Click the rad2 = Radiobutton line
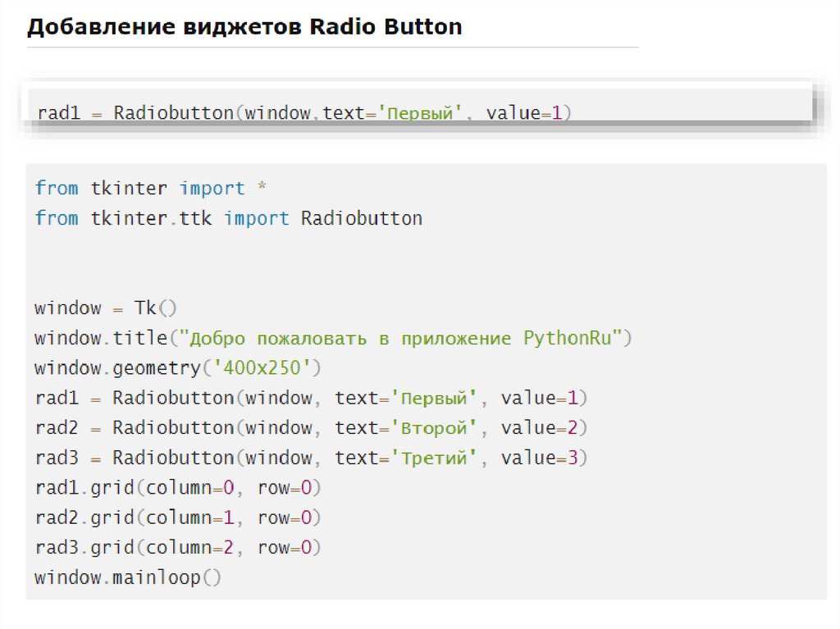This screenshot has height=629, width=840. pyautogui.click(x=311, y=427)
